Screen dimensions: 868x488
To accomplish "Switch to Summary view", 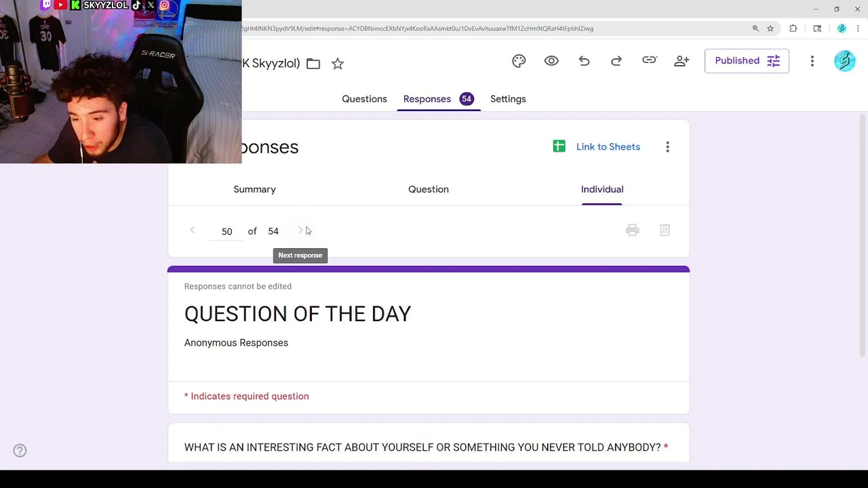I will pyautogui.click(x=254, y=189).
